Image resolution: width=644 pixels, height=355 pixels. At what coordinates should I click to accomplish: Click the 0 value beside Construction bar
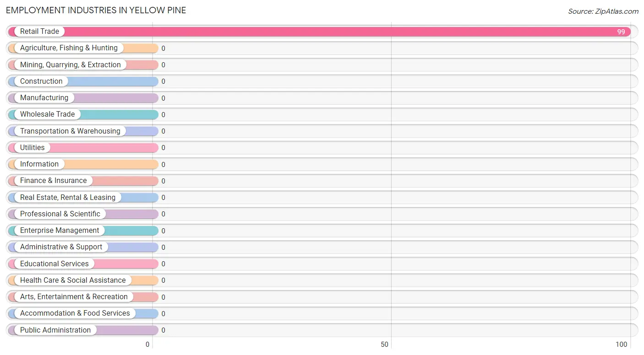[x=163, y=82]
